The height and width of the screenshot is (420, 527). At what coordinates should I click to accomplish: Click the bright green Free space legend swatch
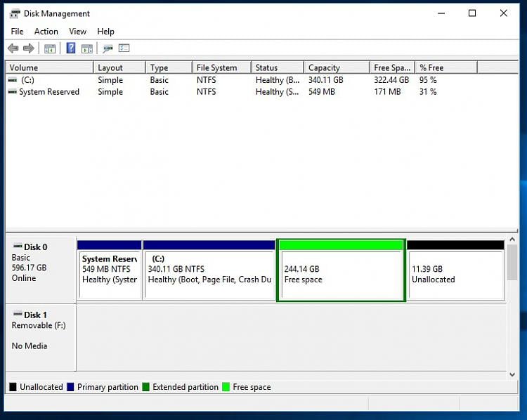pos(226,387)
